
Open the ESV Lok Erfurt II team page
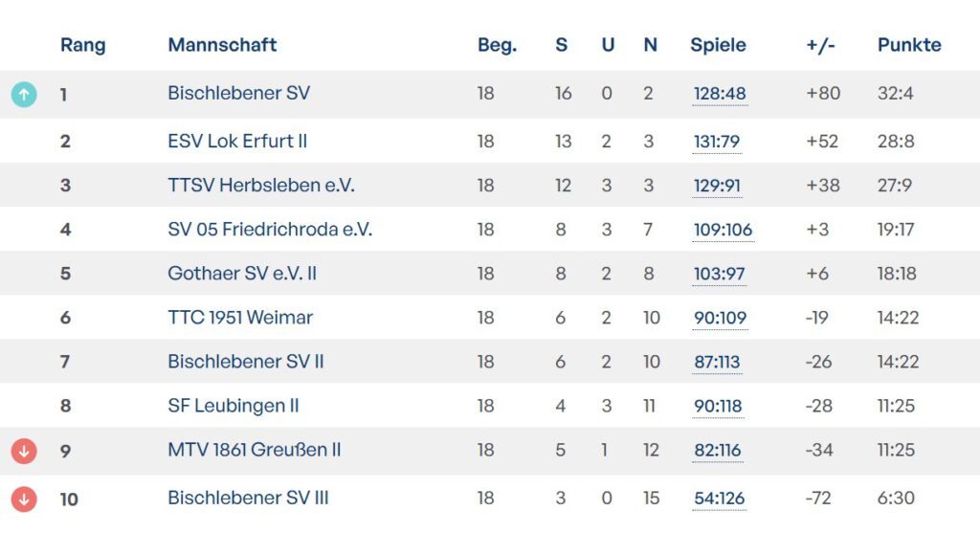tap(237, 142)
